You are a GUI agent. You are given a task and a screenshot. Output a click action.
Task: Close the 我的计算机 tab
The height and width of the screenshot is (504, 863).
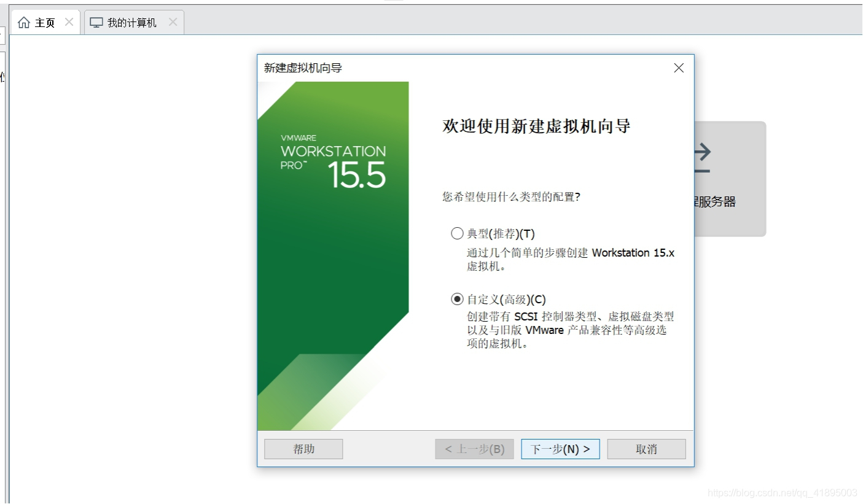173,22
